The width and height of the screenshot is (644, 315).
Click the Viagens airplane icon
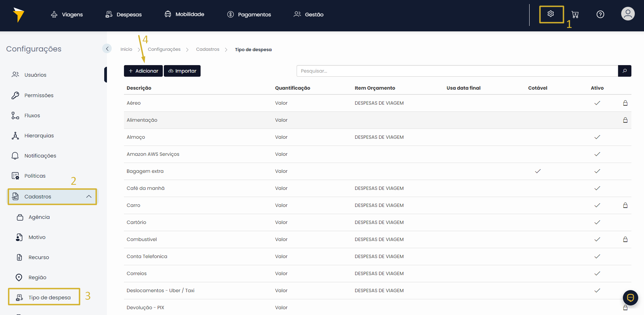(54, 14)
